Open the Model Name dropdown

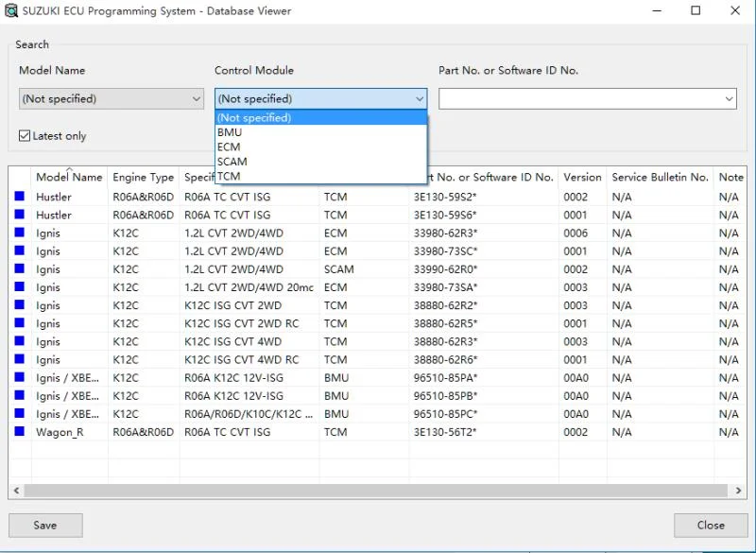coord(112,99)
